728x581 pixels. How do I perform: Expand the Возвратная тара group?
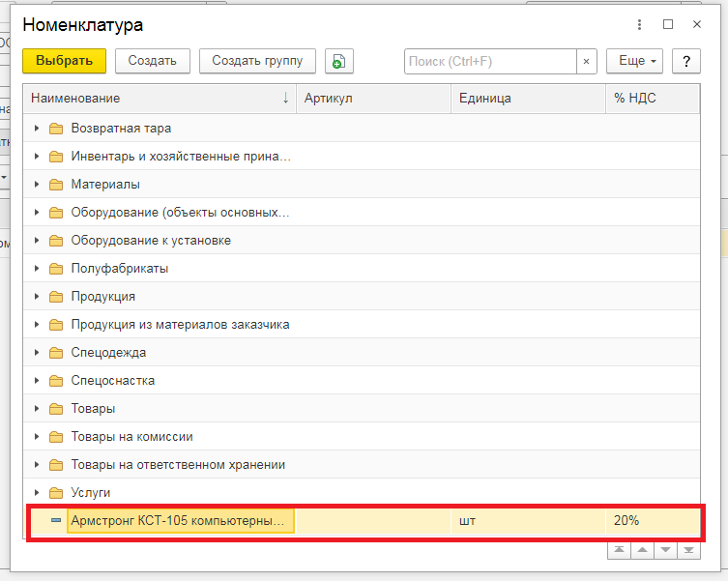pyautogui.click(x=37, y=129)
